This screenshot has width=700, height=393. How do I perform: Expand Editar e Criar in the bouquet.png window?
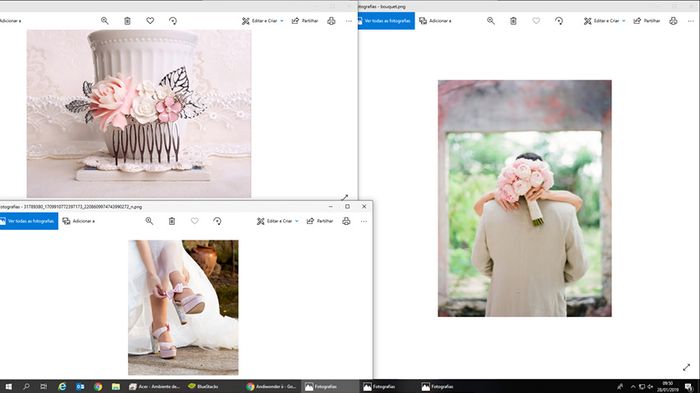click(x=604, y=21)
